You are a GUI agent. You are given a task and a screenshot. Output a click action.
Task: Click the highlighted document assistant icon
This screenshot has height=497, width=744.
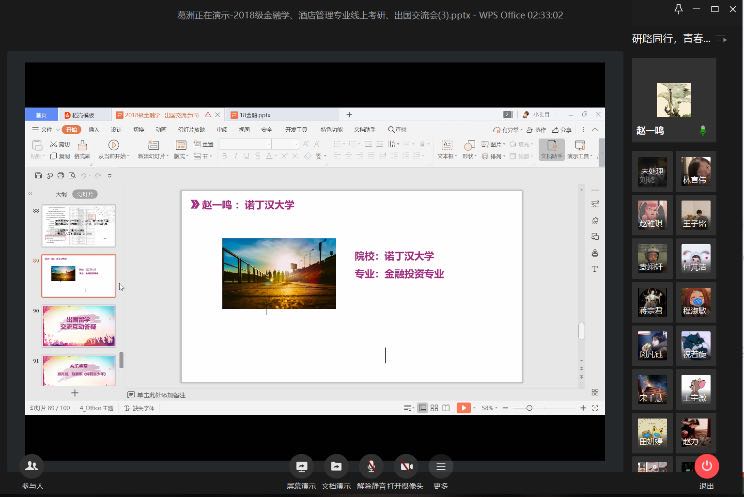pos(552,149)
